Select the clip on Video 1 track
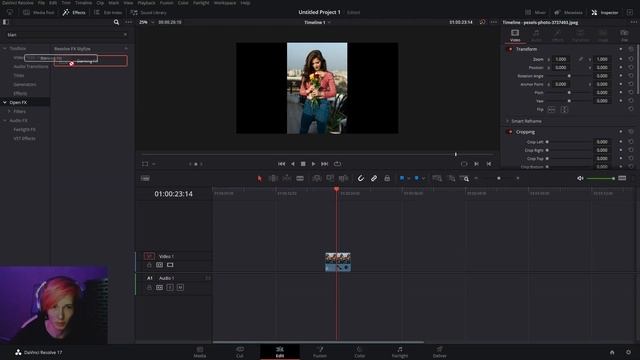 point(338,262)
